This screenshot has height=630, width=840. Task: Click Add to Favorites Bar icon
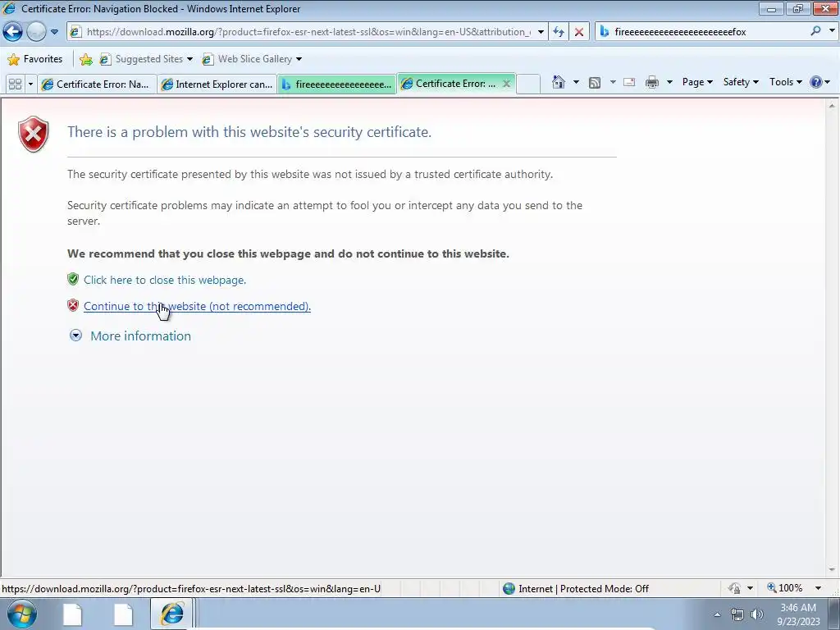point(85,59)
